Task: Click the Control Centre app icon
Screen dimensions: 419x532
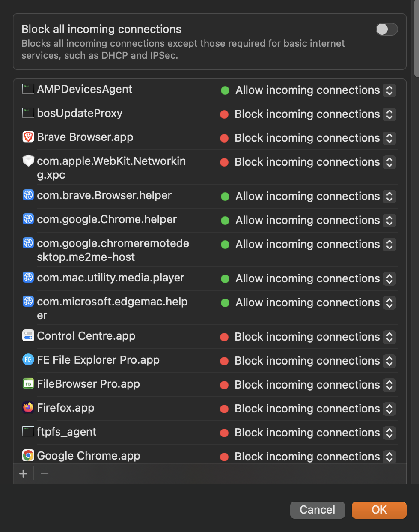Action: [x=28, y=336]
